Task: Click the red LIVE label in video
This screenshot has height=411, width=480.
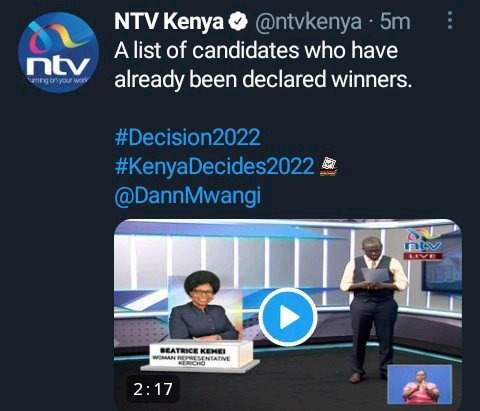Action: click(423, 256)
